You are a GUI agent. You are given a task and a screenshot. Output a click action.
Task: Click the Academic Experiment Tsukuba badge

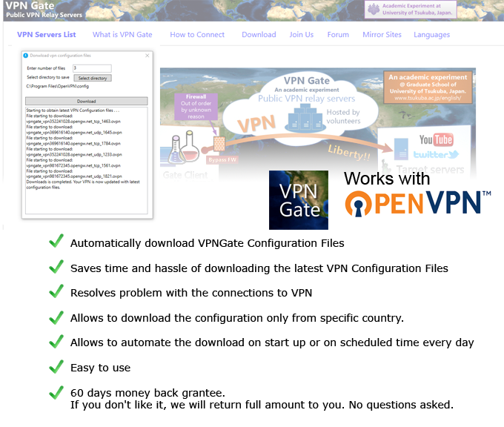coord(411,10)
